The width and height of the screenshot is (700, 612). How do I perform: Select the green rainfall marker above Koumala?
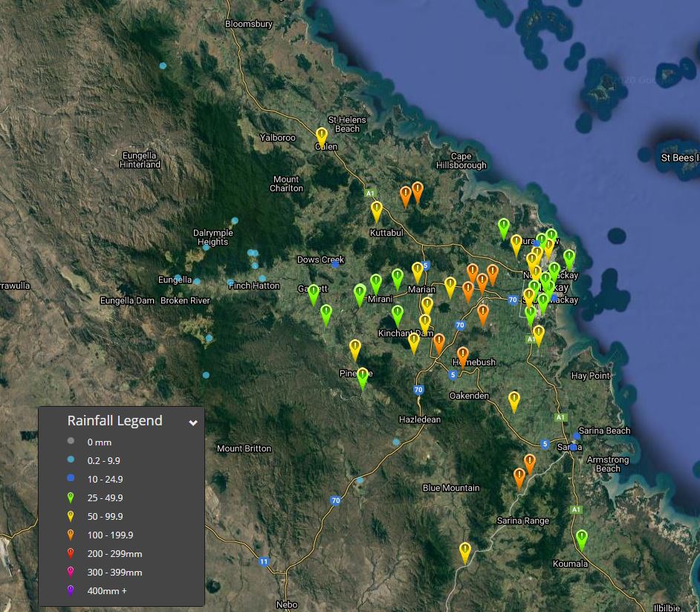(582, 538)
